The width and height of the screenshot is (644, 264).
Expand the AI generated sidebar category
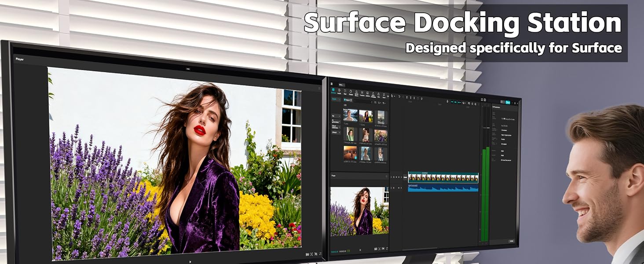click(336, 121)
